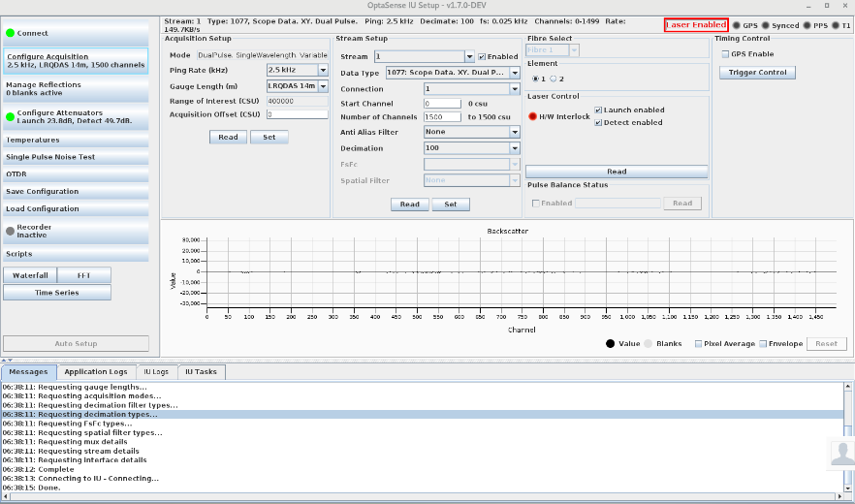Toggle the stream Enabled checkbox
855x504 pixels.
pyautogui.click(x=482, y=57)
